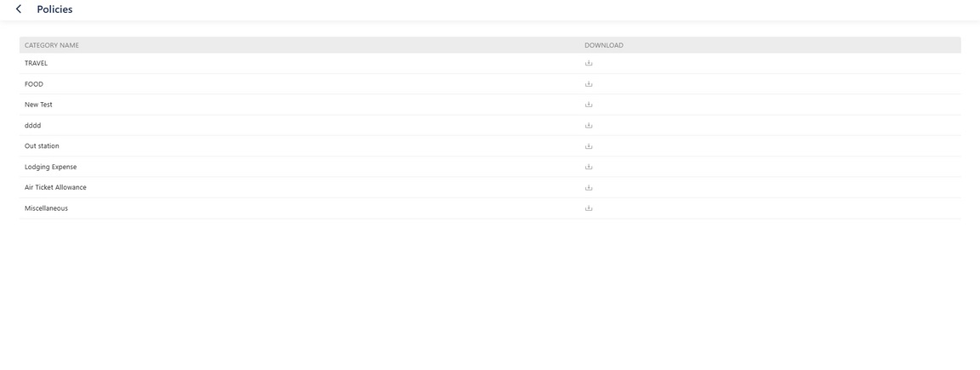Click download icon for New Test
The width and height of the screenshot is (980, 370).
click(589, 105)
